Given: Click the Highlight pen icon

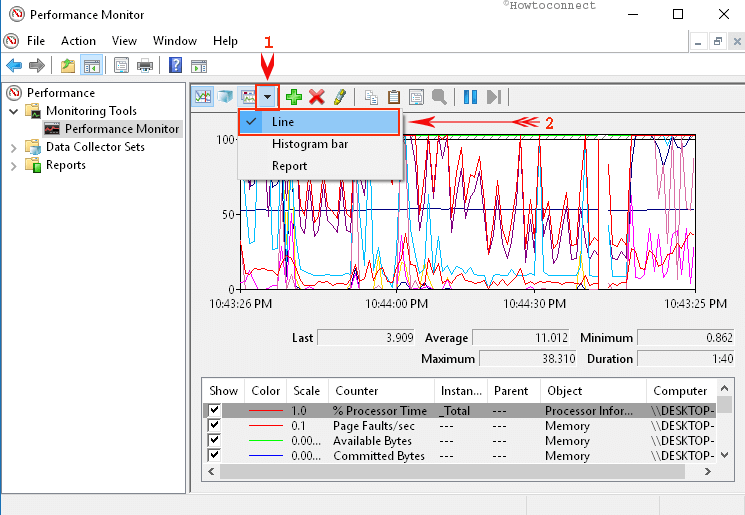Looking at the screenshot, I should [340, 97].
